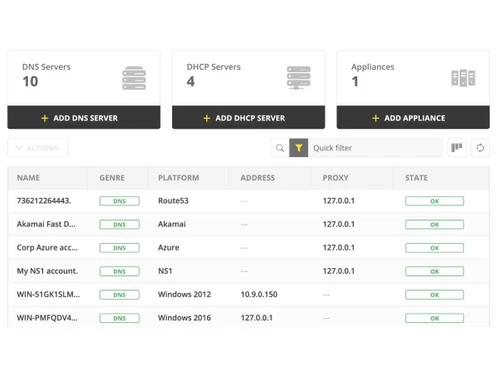Click the Windows 2016 platform cell

(x=184, y=318)
